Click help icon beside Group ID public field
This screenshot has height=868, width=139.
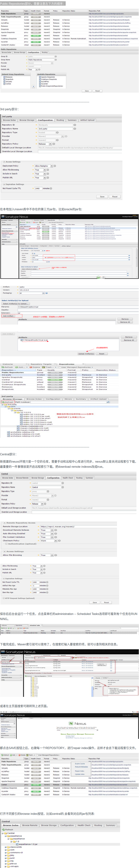point(55,57)
